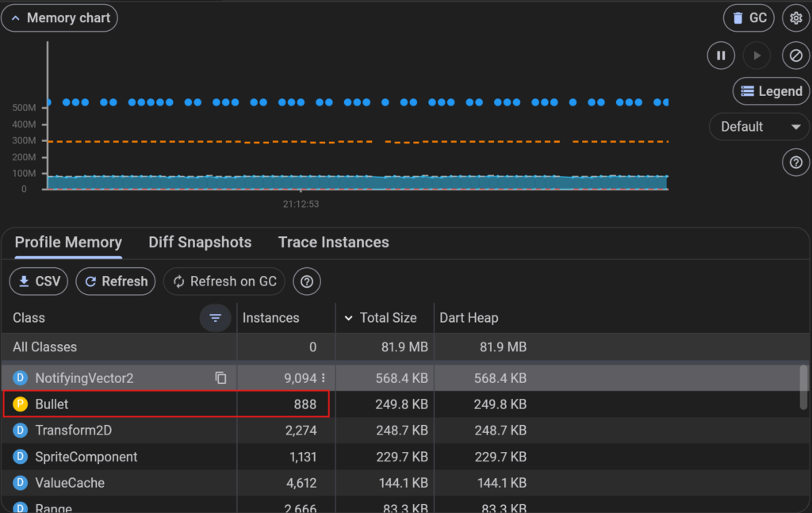Toggle Refresh on GC
Screen dimensions: 812x513
coord(224,281)
